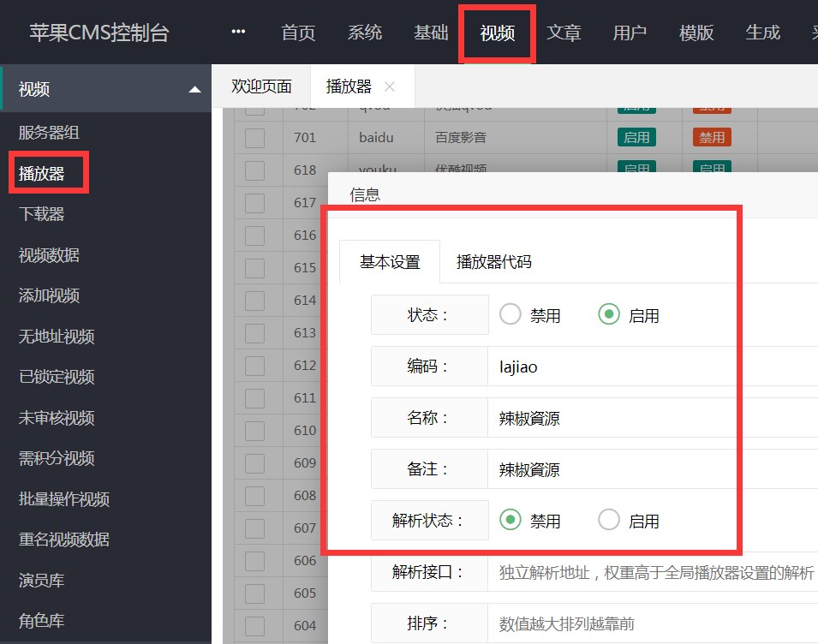Open 未审核视频 in the sidebar
The image size is (818, 644).
57,418
